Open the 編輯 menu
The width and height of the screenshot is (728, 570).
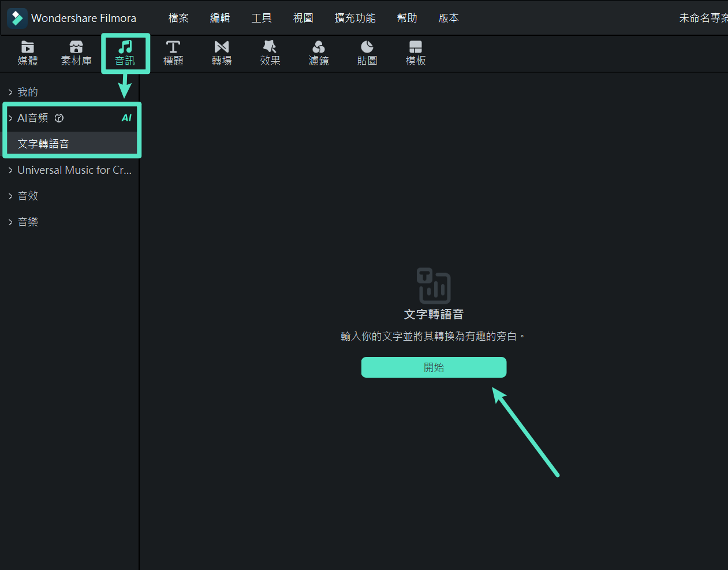click(x=220, y=18)
